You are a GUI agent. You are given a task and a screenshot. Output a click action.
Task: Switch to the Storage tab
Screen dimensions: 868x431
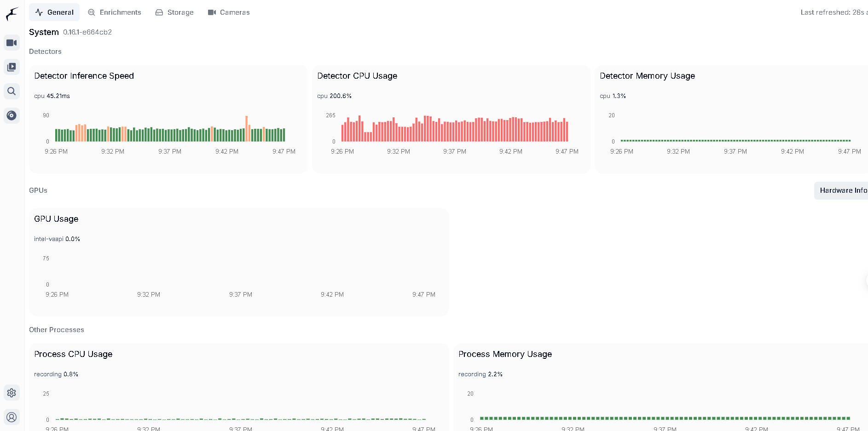[x=174, y=12]
